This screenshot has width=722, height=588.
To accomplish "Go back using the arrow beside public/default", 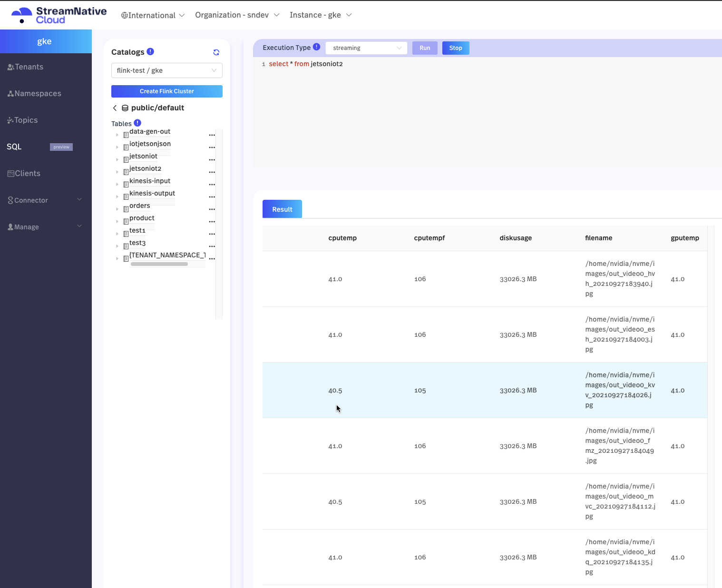I will [x=115, y=108].
